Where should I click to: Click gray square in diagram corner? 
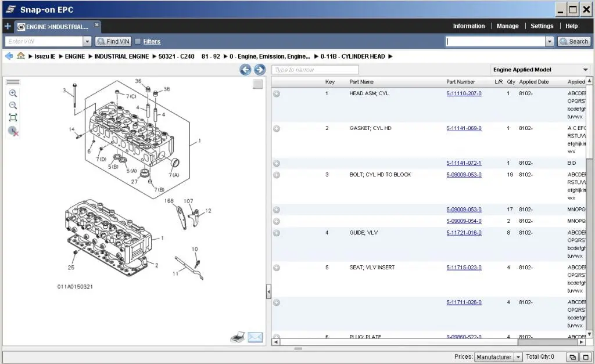coord(257,84)
